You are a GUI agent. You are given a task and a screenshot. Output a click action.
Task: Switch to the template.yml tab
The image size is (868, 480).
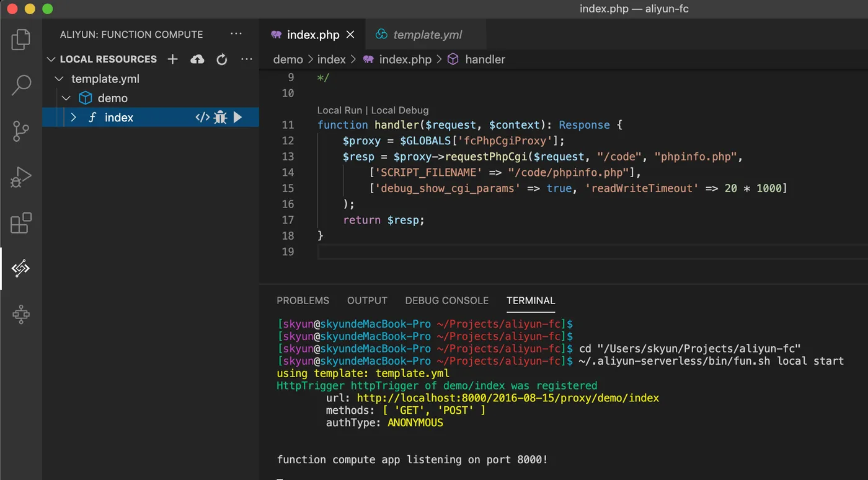coord(427,35)
